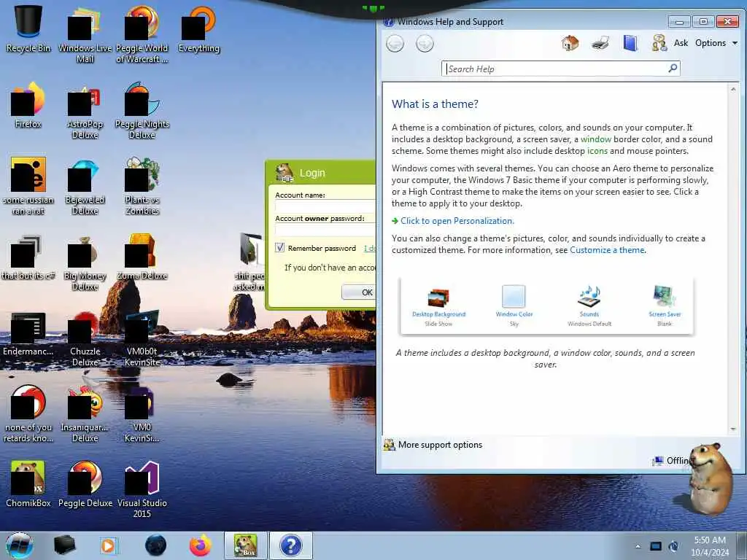
Task: Open the Recycle Bin desktop icon
Action: (28, 28)
